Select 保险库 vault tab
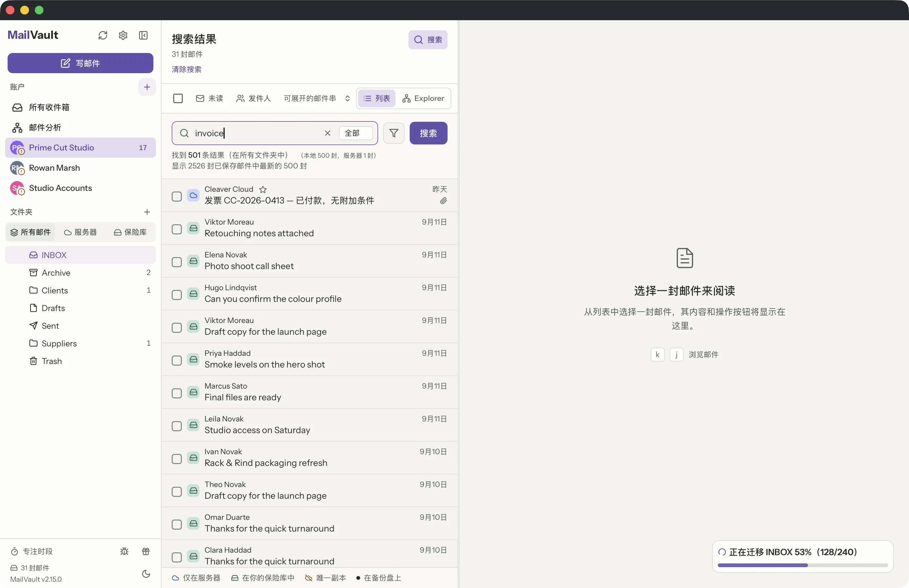 pyautogui.click(x=130, y=232)
